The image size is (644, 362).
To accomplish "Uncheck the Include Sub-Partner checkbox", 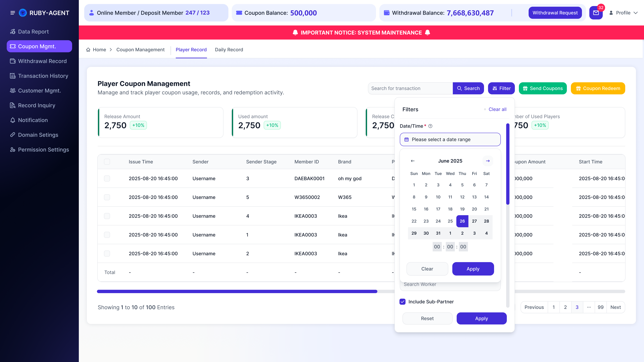I will pos(402,301).
